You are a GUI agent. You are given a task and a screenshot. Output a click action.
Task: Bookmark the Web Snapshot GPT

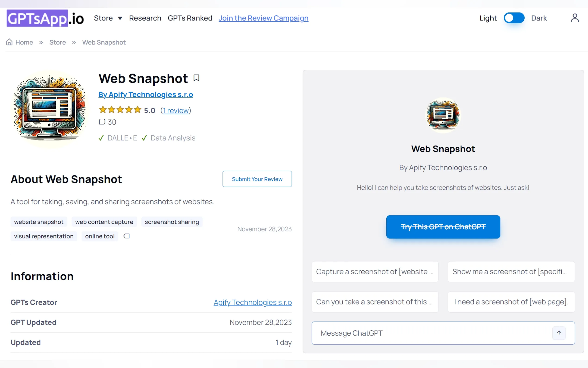click(x=196, y=78)
